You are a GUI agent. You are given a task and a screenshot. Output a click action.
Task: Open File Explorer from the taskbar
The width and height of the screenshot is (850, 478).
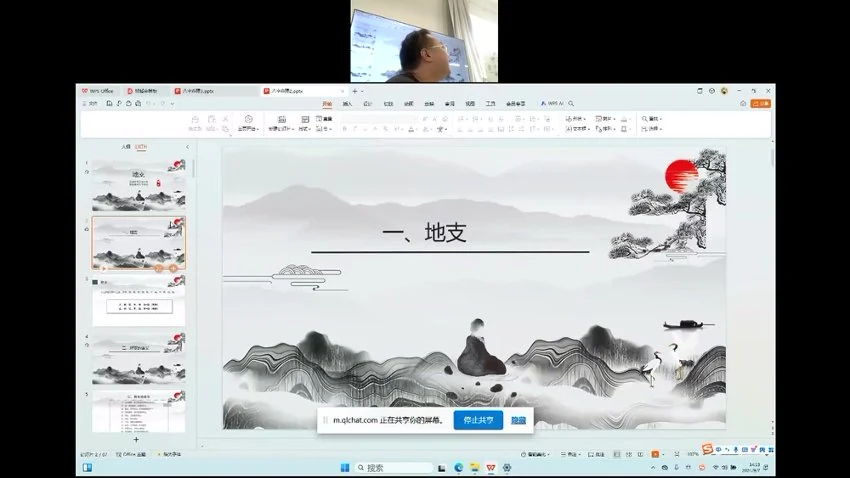(x=475, y=468)
